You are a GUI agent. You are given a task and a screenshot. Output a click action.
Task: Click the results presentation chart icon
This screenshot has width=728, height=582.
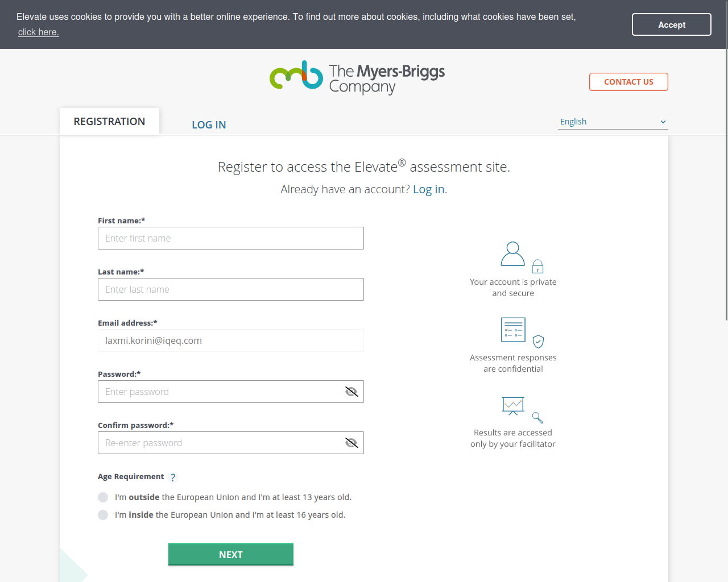click(x=513, y=406)
